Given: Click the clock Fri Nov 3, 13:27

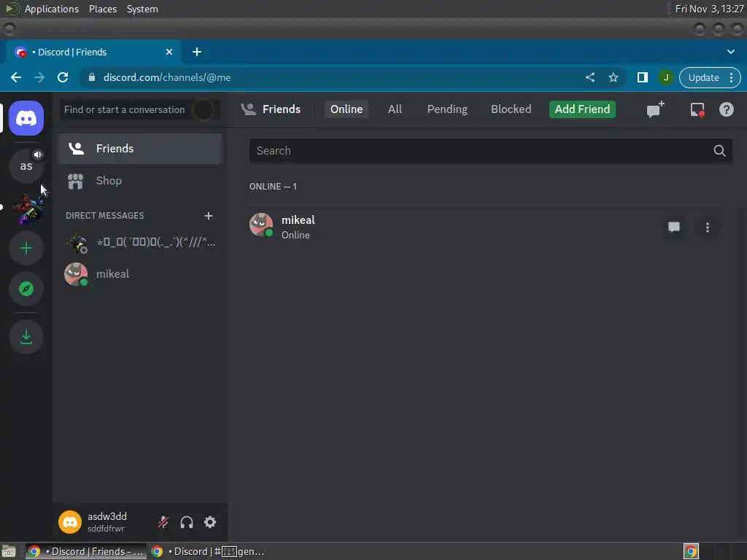Looking at the screenshot, I should (709, 9).
